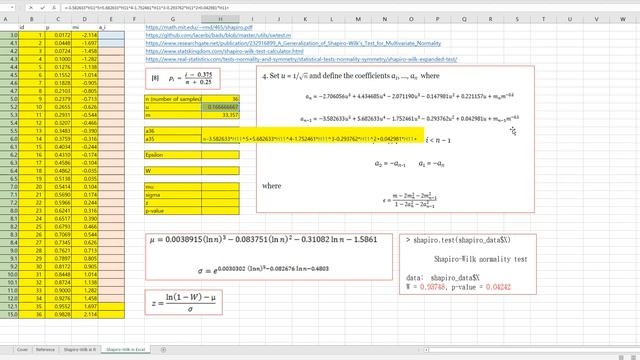Select column H header

220,19
